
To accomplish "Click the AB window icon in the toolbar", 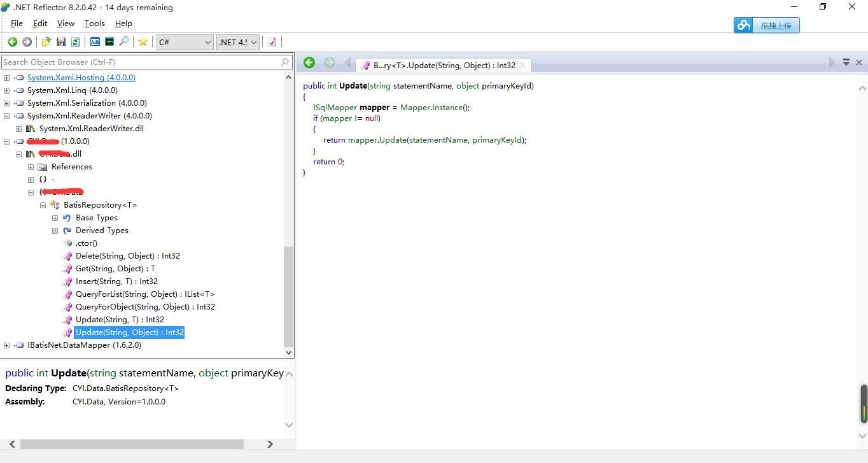I will click(x=95, y=42).
